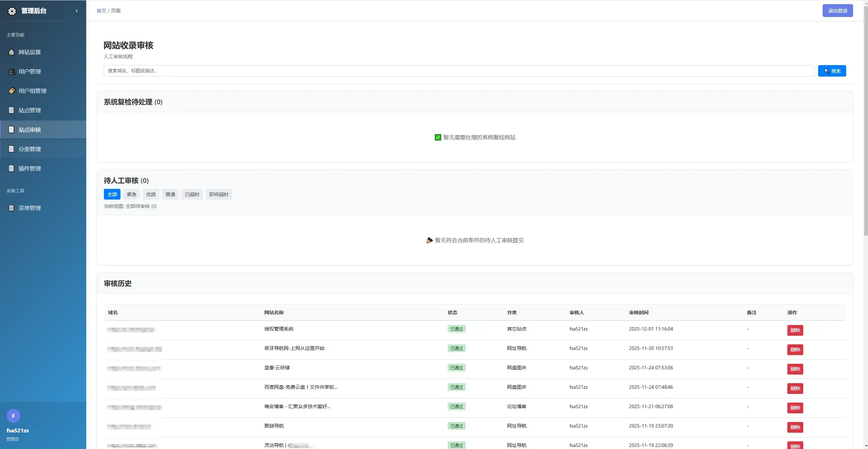Collapse the sidebar with the chevron arrow
The width and height of the screenshot is (868, 449).
pos(77,11)
